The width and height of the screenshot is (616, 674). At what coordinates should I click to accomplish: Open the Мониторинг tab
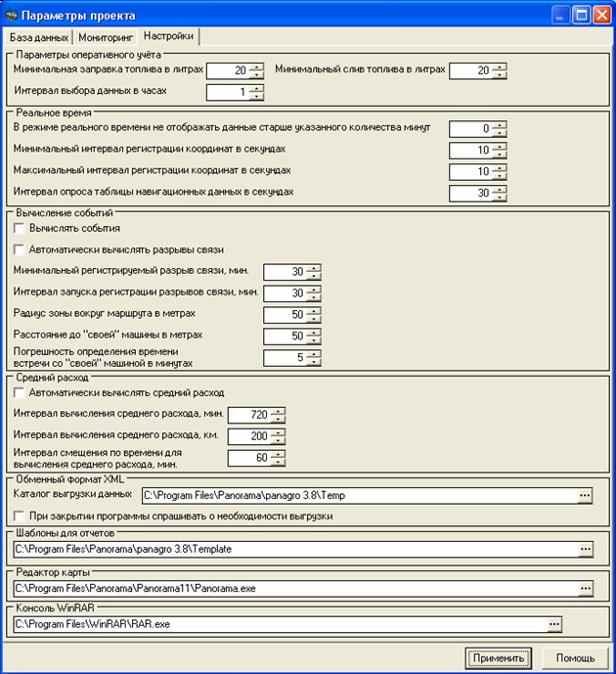(103, 36)
